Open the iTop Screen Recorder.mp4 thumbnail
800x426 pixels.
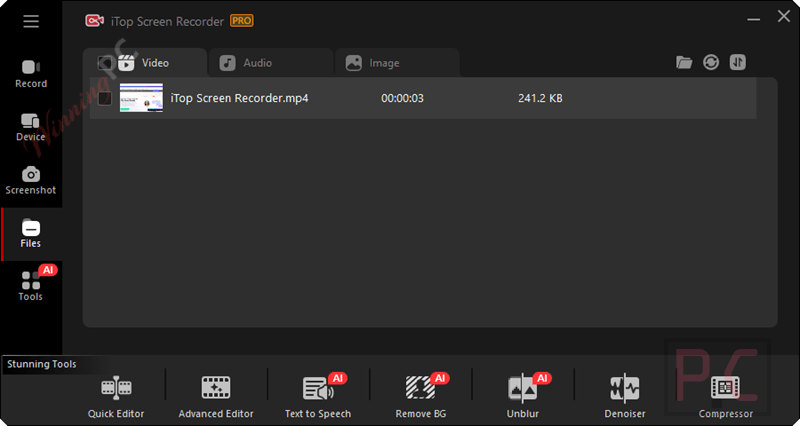(141, 98)
